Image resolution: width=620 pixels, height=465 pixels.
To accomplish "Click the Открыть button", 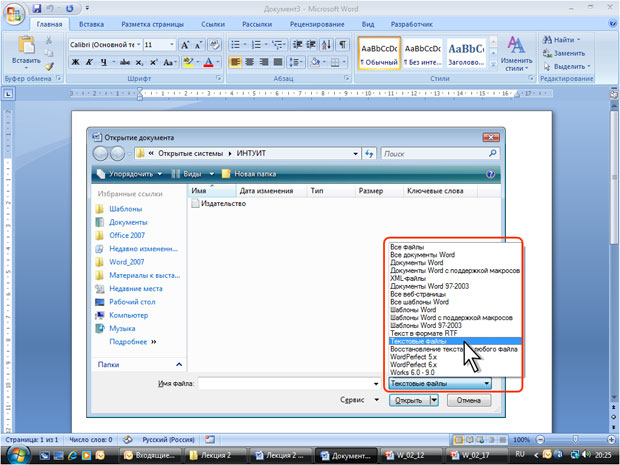I will coord(409,401).
